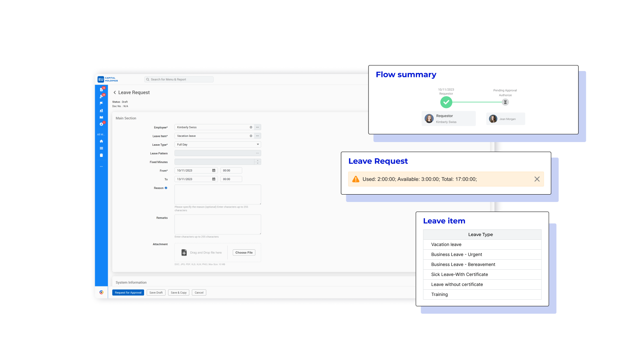Open the bar chart reports sidebar icon
The height and width of the screenshot is (364, 630).
tap(101, 110)
